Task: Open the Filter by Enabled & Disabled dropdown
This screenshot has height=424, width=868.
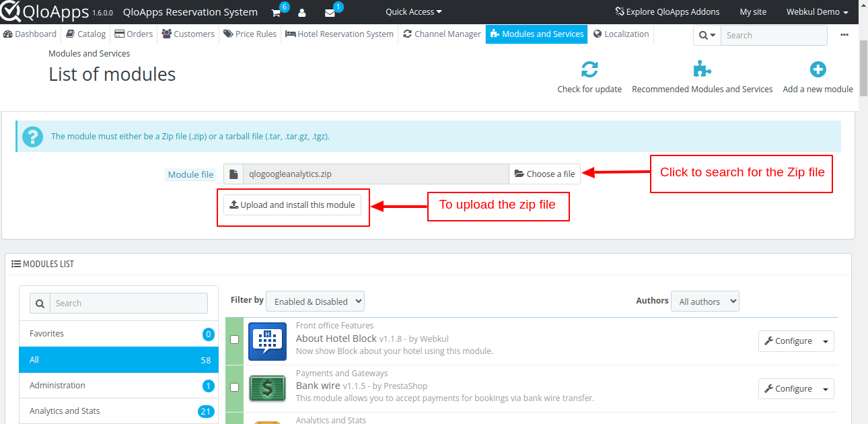Action: coord(316,302)
